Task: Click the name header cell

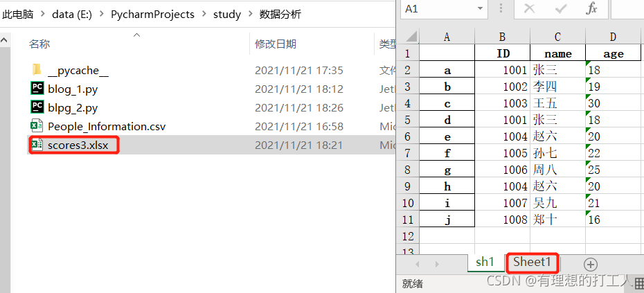Action: click(x=557, y=53)
